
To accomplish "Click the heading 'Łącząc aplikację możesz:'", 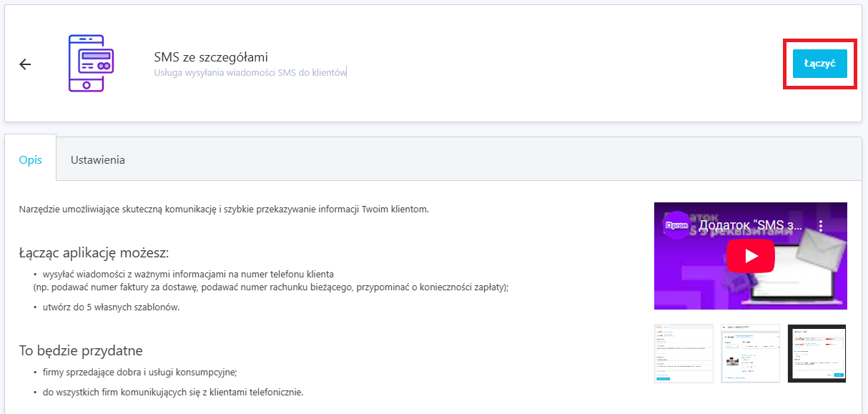I will [94, 253].
